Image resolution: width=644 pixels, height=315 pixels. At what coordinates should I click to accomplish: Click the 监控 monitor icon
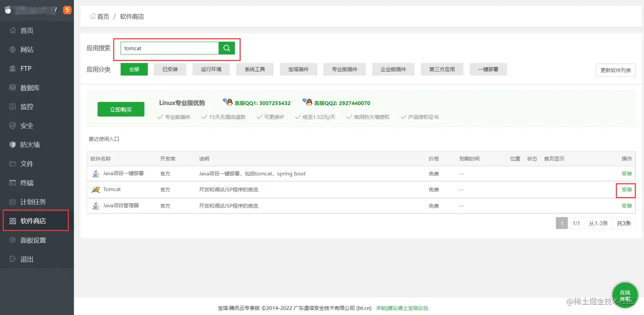click(12, 106)
